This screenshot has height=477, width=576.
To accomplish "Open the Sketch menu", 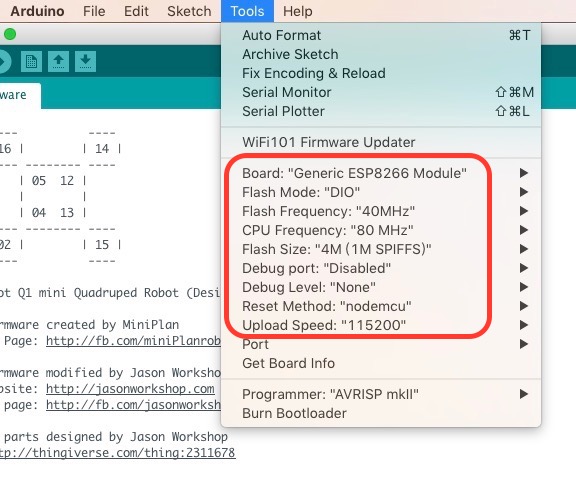I will [x=189, y=11].
